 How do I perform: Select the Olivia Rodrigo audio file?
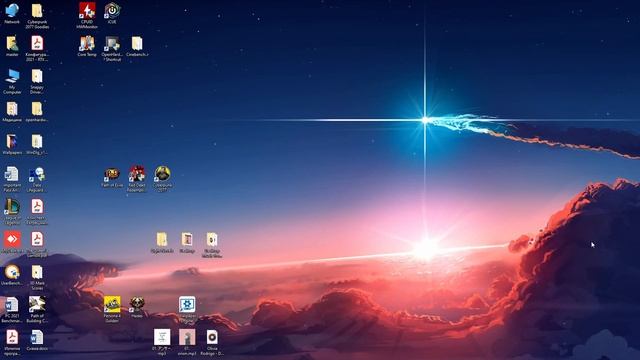[212, 342]
